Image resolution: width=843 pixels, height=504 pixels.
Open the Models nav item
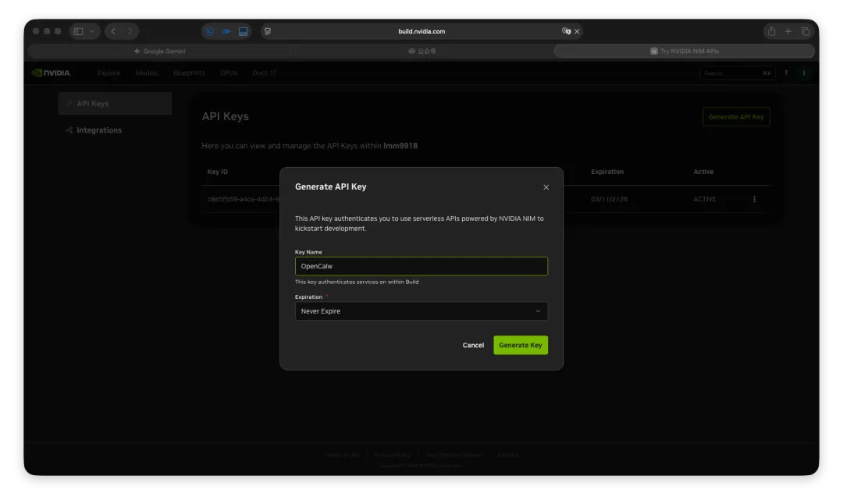point(147,73)
